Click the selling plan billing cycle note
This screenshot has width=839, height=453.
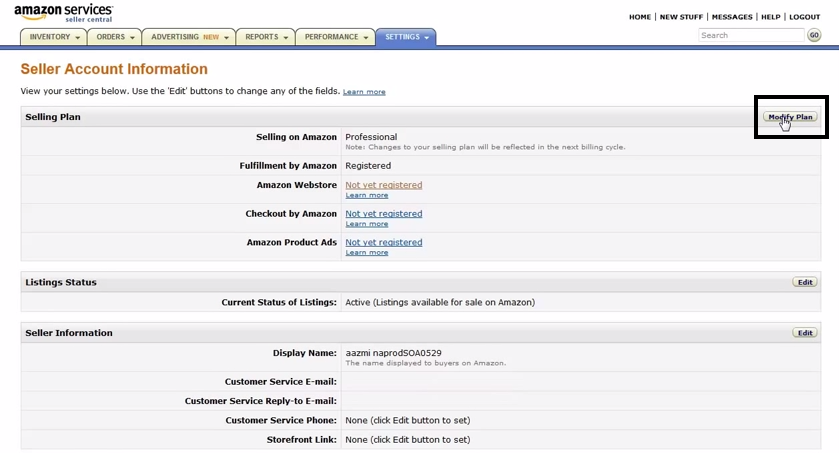click(485, 147)
